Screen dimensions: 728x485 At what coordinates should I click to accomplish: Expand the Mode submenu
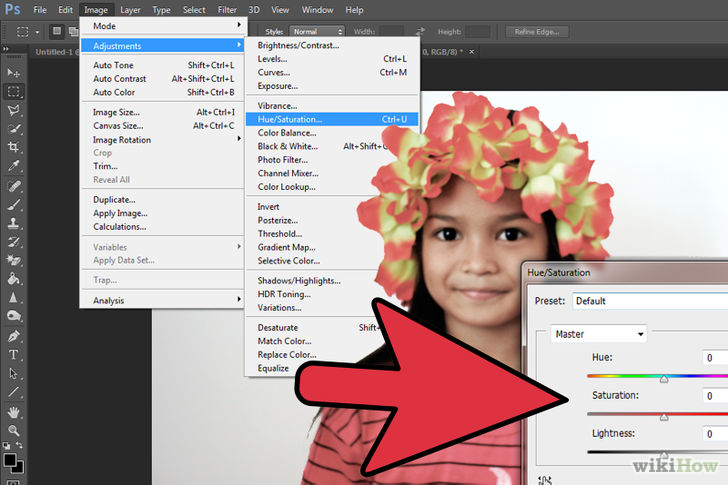[163, 26]
